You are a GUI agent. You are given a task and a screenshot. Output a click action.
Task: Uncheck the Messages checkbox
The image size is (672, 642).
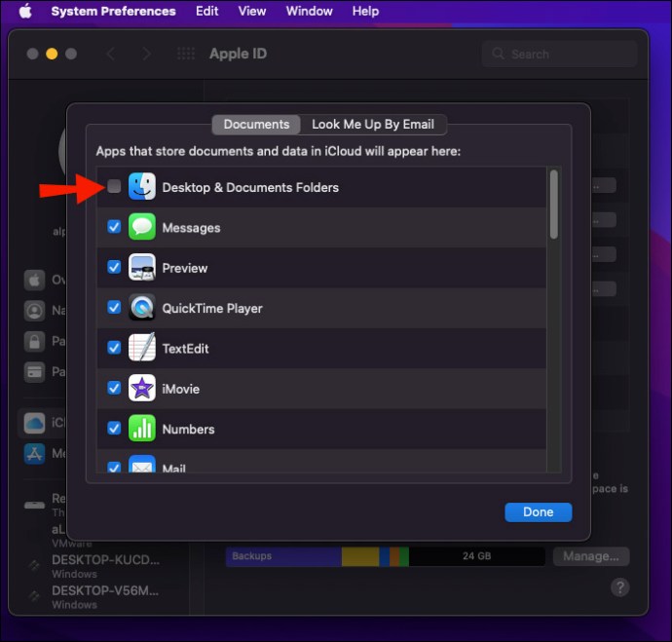pyautogui.click(x=114, y=227)
